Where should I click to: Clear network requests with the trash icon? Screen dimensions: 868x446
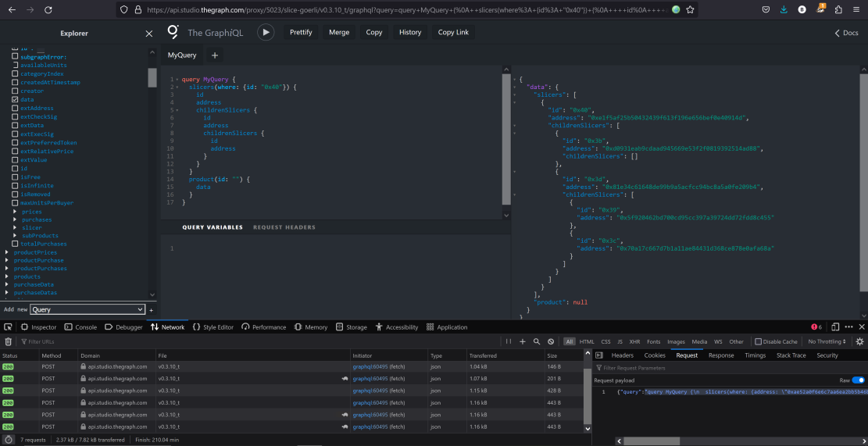point(9,341)
